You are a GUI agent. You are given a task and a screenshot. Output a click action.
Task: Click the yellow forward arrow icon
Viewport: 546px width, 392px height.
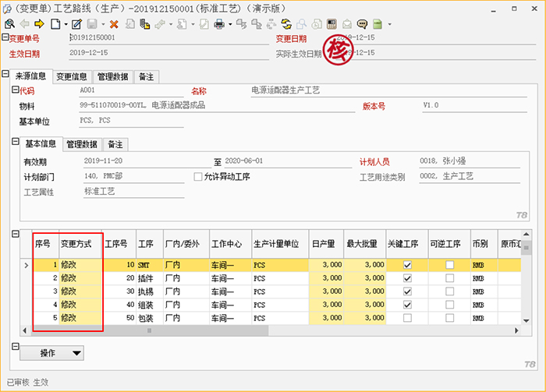tap(39, 24)
